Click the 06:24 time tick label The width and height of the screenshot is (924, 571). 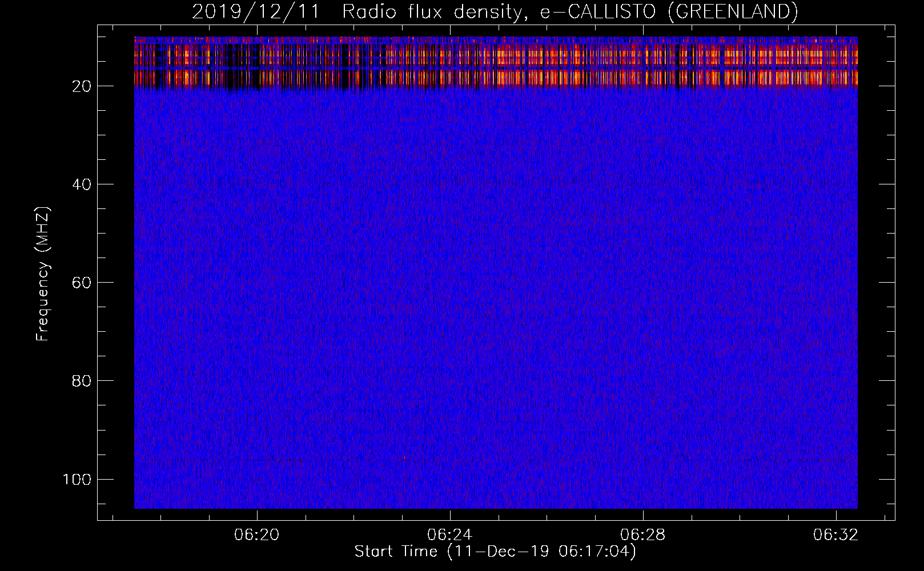pyautogui.click(x=450, y=535)
